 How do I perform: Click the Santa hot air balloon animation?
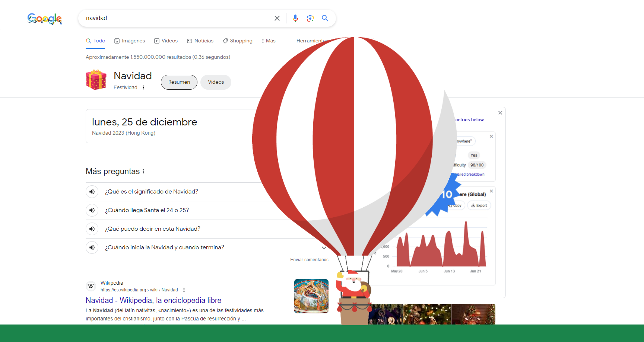[x=354, y=180]
